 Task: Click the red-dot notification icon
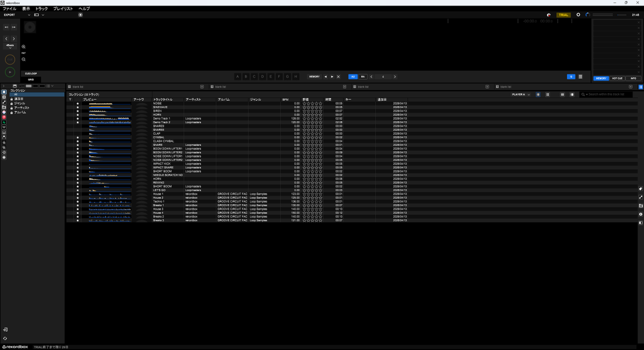(x=548, y=15)
